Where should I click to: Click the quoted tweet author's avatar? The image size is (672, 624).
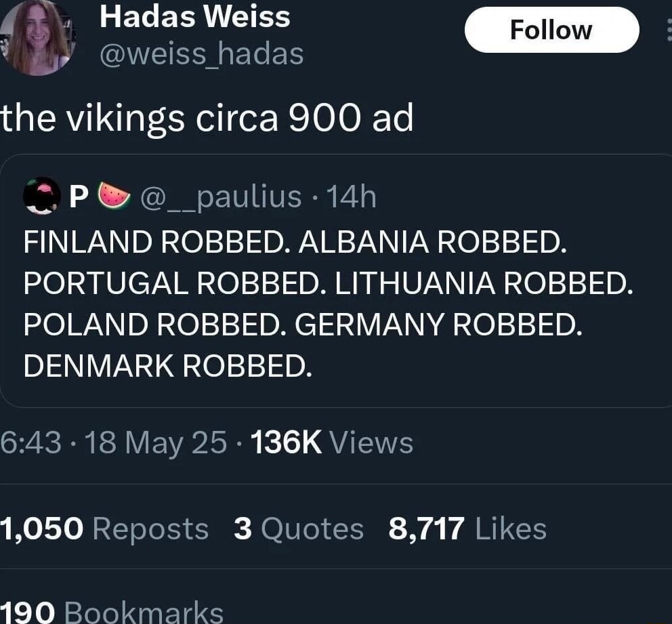41,195
